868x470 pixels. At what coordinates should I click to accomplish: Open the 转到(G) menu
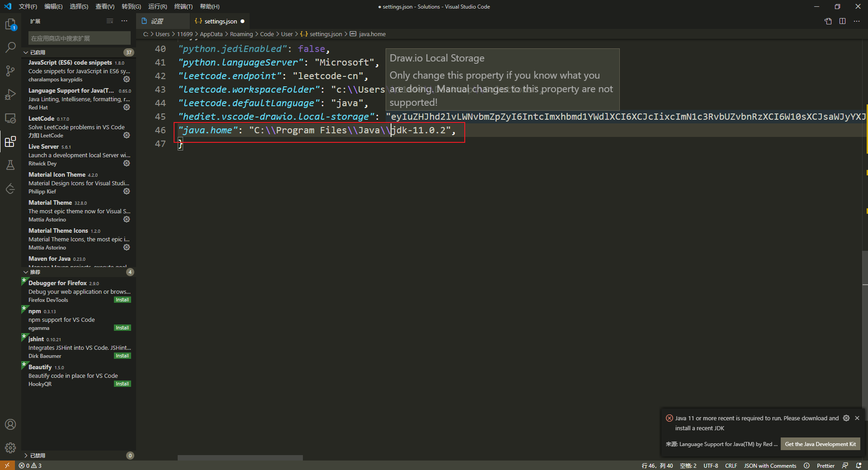point(131,6)
